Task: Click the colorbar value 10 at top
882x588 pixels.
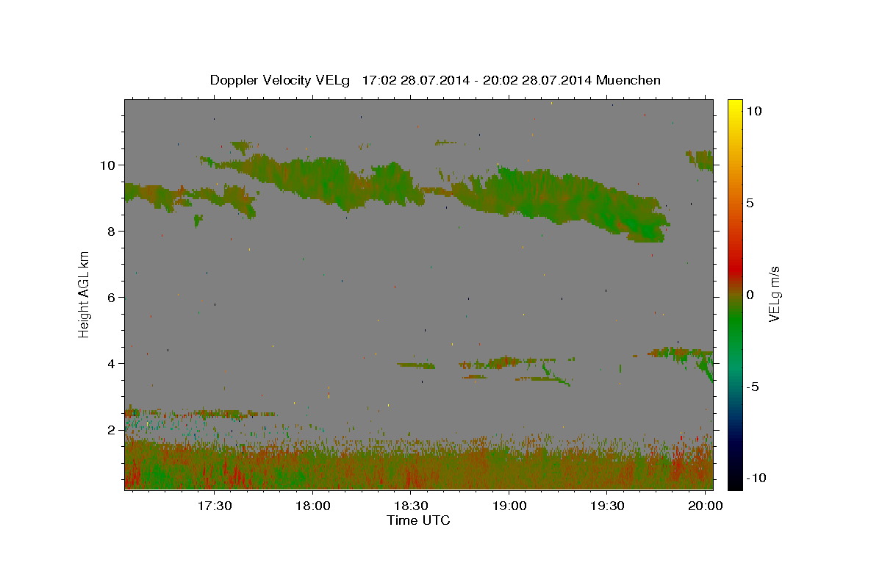Action: pos(753,111)
